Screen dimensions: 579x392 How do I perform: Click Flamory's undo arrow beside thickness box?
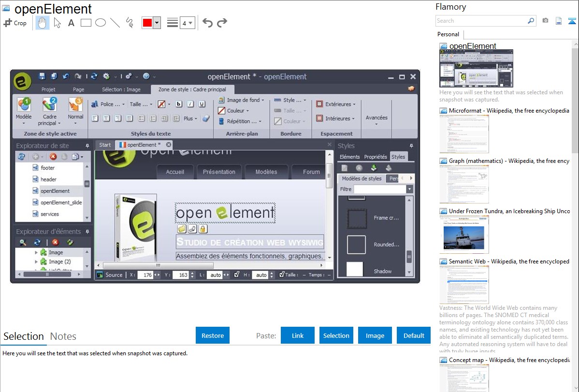pos(207,23)
